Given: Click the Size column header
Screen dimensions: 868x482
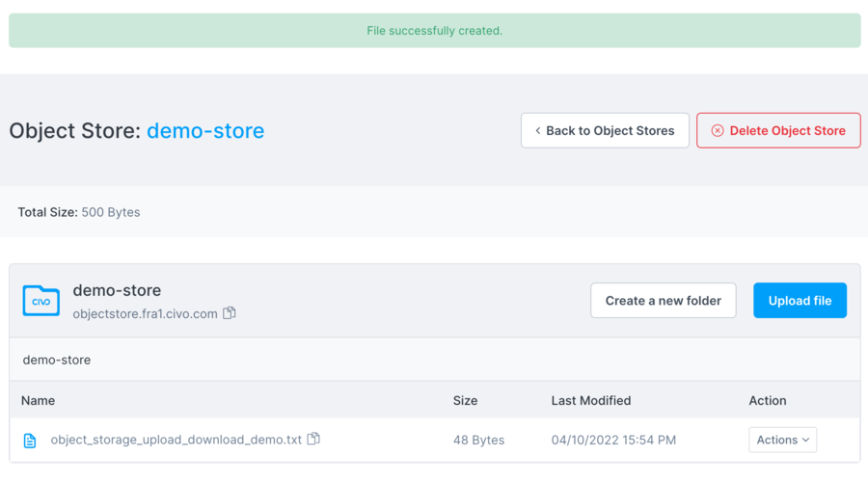Looking at the screenshot, I should coord(465,400).
